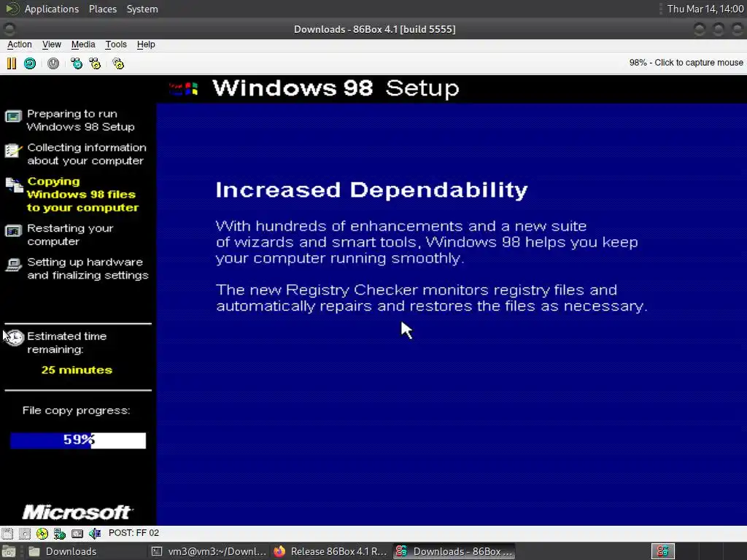Open the Places menu in top panel
747x560 pixels.
point(102,9)
